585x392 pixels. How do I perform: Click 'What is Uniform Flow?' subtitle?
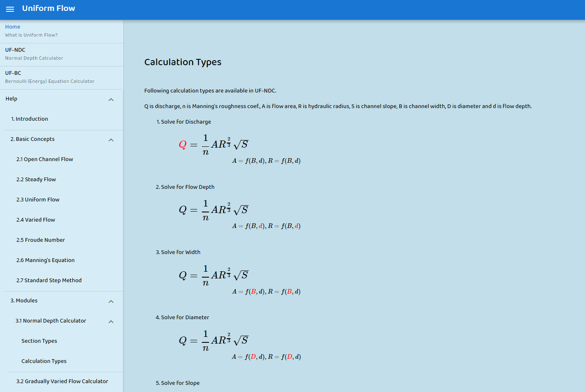point(31,35)
